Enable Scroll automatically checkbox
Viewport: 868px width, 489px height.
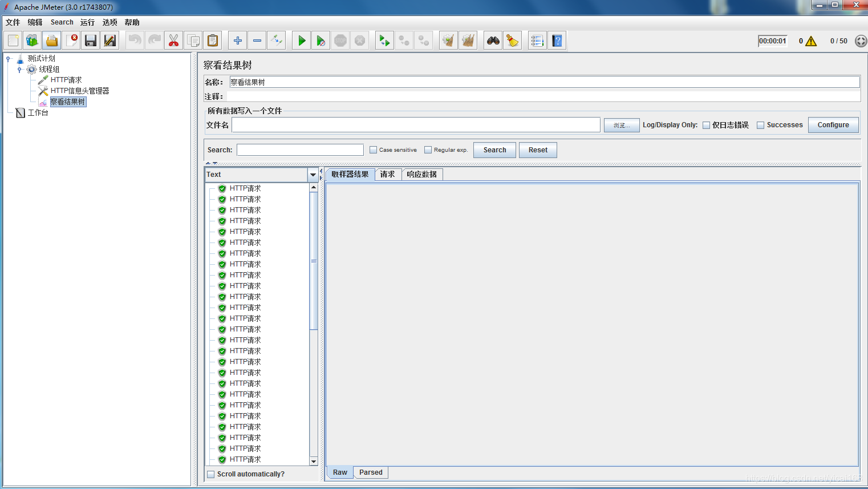click(211, 474)
